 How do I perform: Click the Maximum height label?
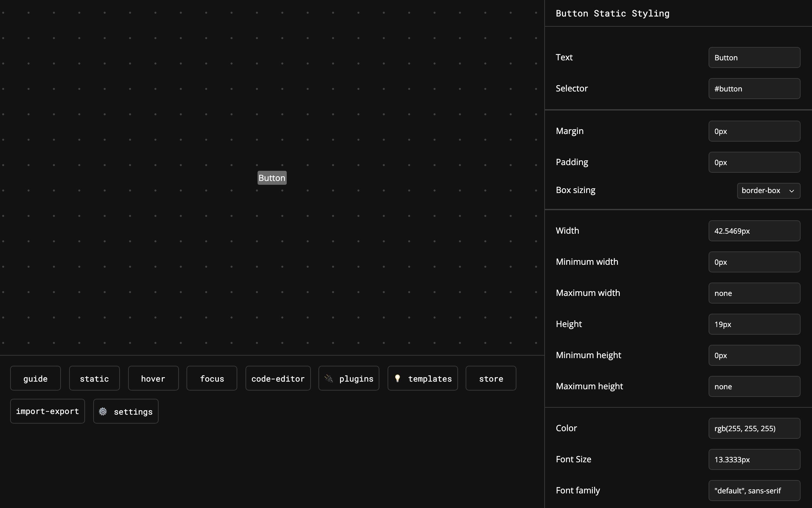click(589, 386)
